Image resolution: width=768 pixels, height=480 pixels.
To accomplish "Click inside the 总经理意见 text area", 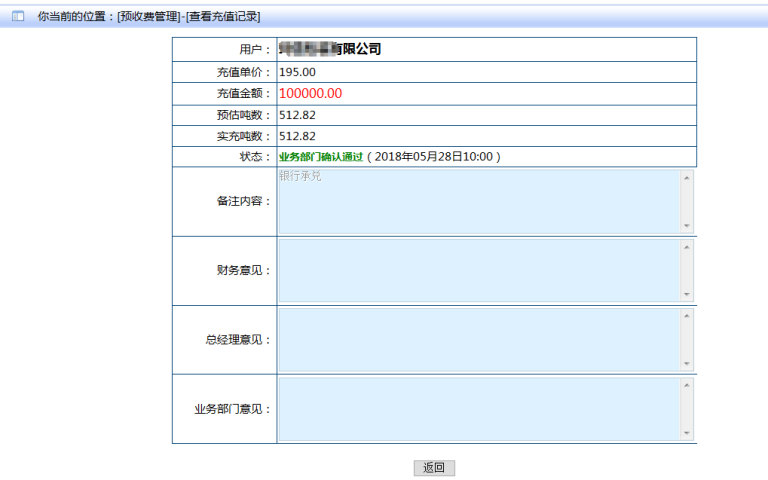I will [x=478, y=339].
